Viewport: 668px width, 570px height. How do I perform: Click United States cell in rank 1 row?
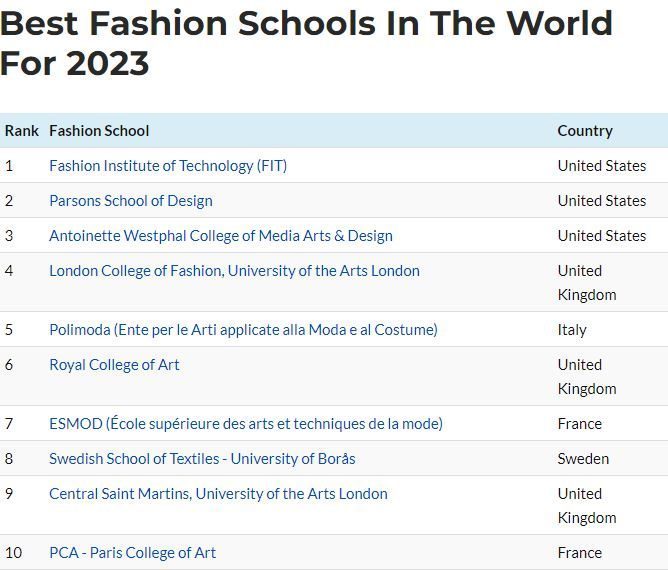[x=602, y=166]
